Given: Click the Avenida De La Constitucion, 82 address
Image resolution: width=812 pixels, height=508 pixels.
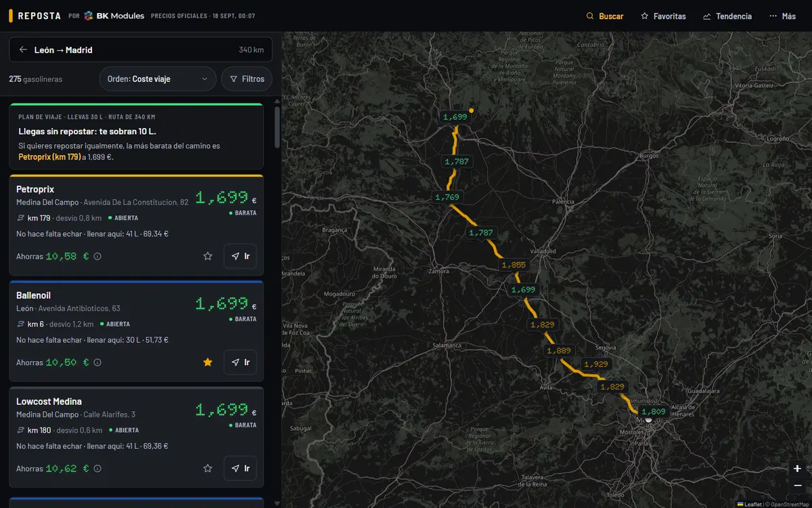Looking at the screenshot, I should [136, 203].
